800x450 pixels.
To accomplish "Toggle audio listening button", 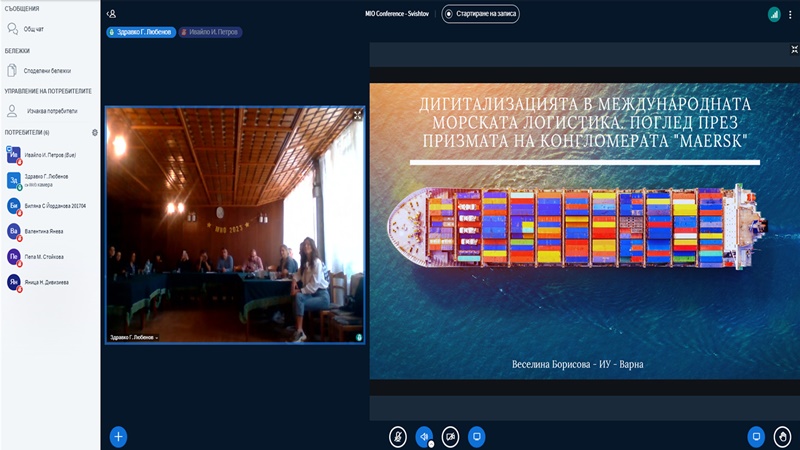I will point(424,437).
